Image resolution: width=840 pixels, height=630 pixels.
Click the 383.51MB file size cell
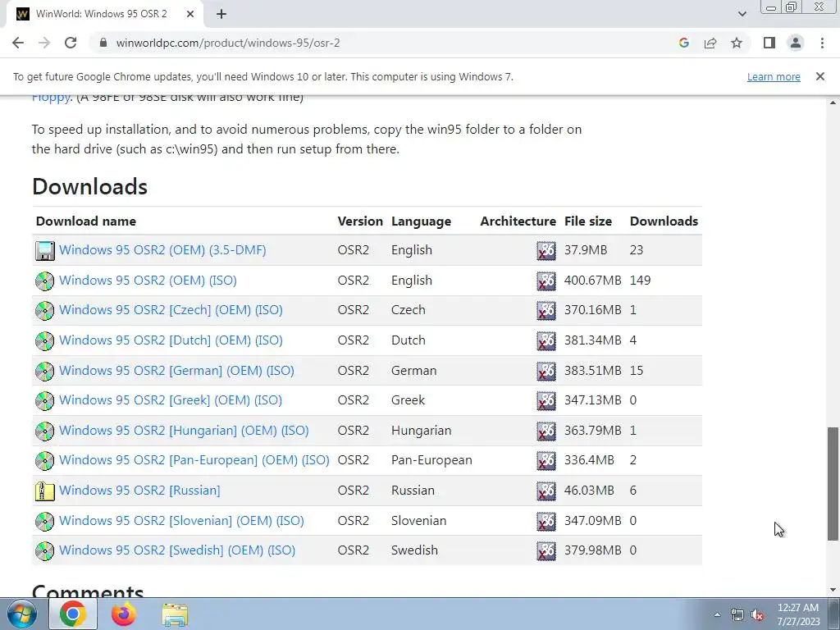(592, 371)
